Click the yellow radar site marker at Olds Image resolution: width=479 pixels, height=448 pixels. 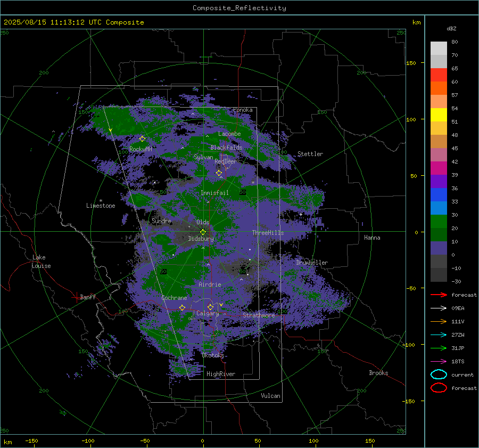[x=203, y=232]
